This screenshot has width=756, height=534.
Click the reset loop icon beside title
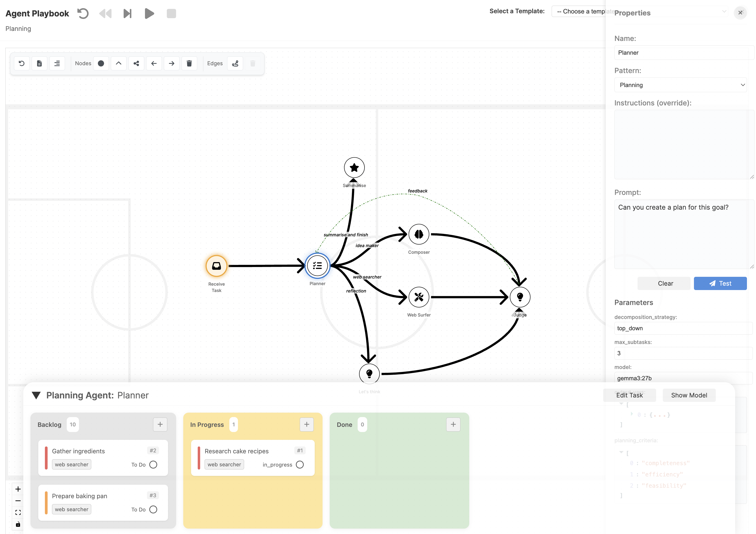83,13
